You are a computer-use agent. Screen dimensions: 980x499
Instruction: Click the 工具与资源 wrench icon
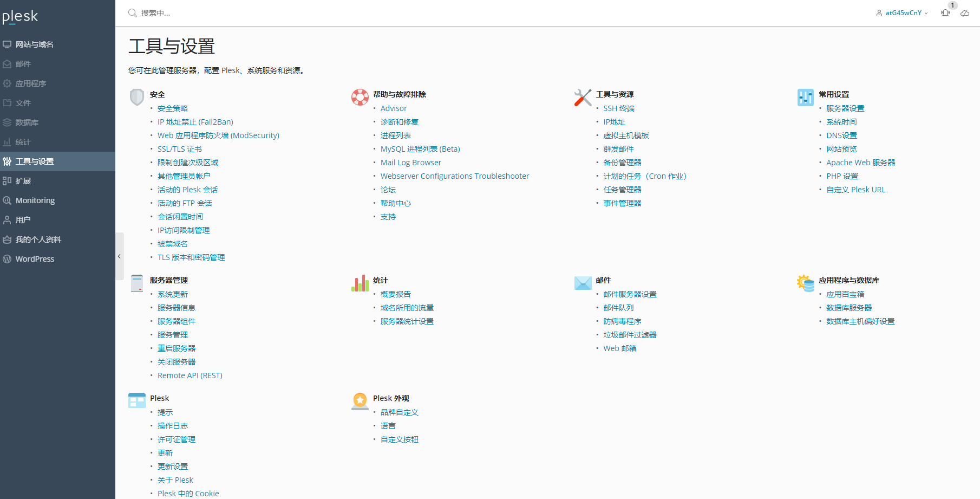coord(583,98)
